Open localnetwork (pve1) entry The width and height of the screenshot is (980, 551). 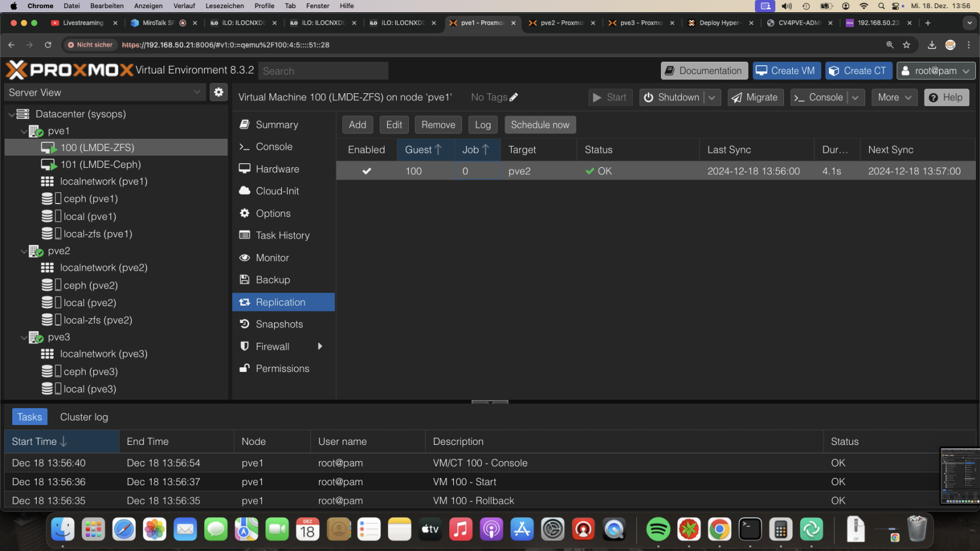[103, 181]
